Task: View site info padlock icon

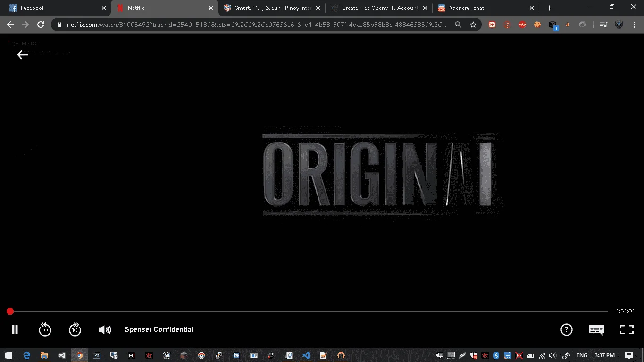Action: point(59,25)
